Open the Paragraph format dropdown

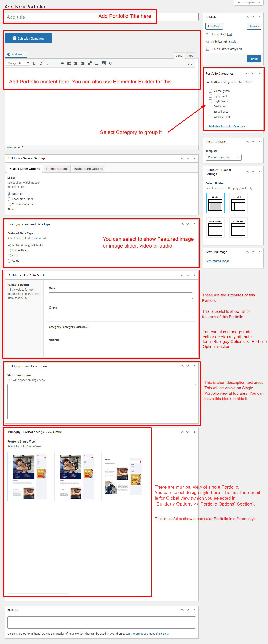(18, 63)
